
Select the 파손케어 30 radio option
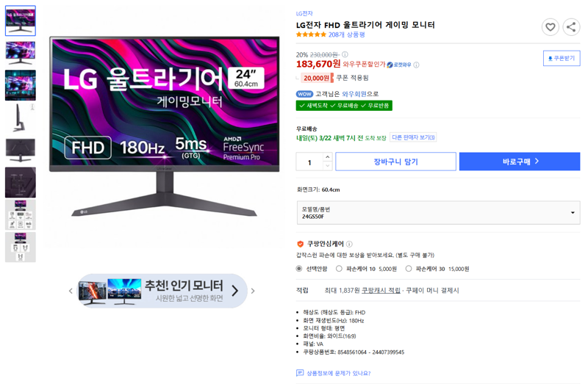click(409, 269)
